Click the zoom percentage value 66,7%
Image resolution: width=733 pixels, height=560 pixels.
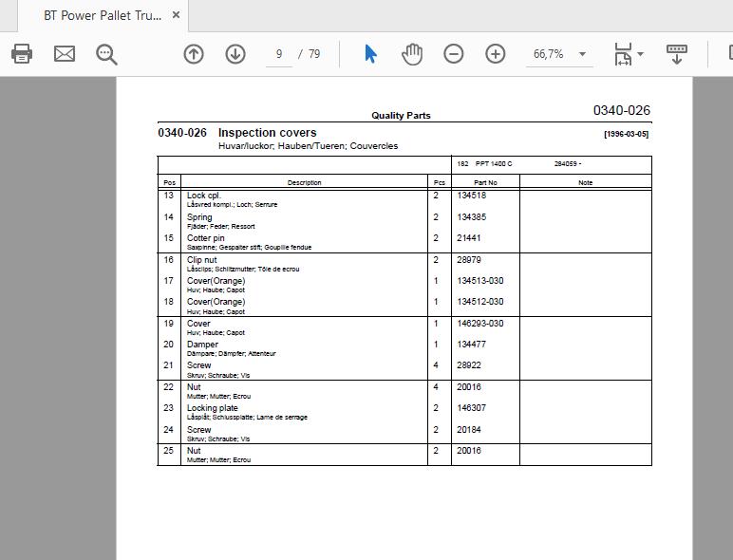point(549,54)
